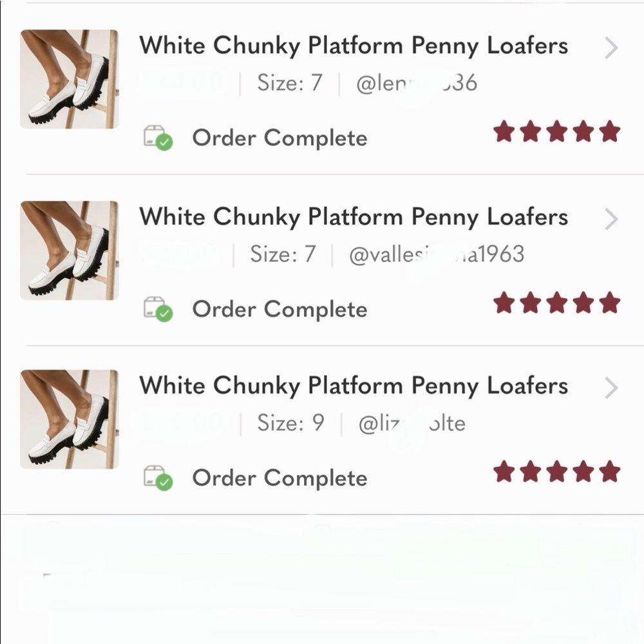The height and width of the screenshot is (644, 644).
Task: Click the order complete package icon for @len...36 order
Action: click(x=158, y=138)
